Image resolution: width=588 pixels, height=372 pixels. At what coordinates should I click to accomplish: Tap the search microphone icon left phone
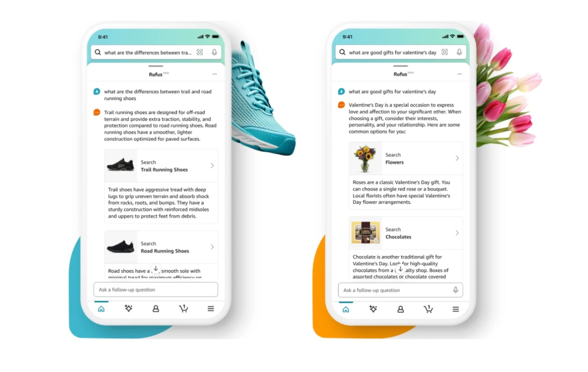tap(215, 52)
